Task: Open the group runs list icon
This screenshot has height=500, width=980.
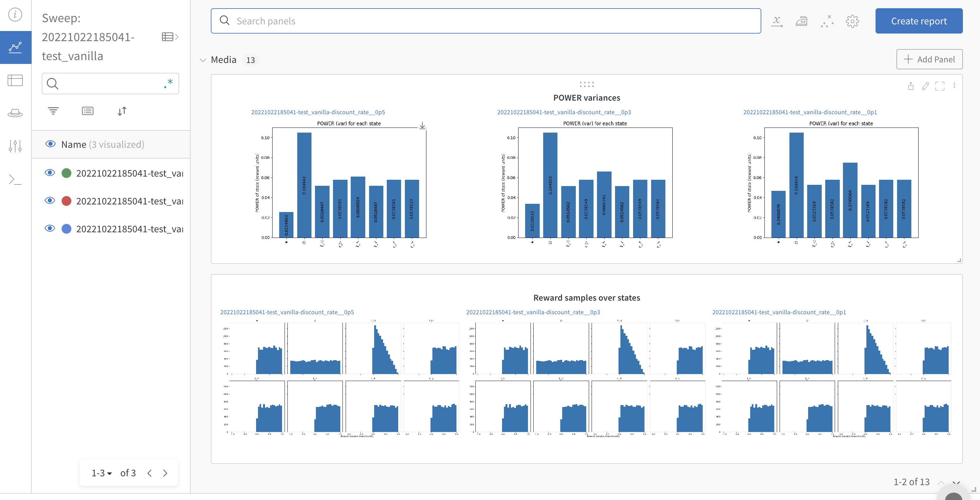Action: pos(87,111)
